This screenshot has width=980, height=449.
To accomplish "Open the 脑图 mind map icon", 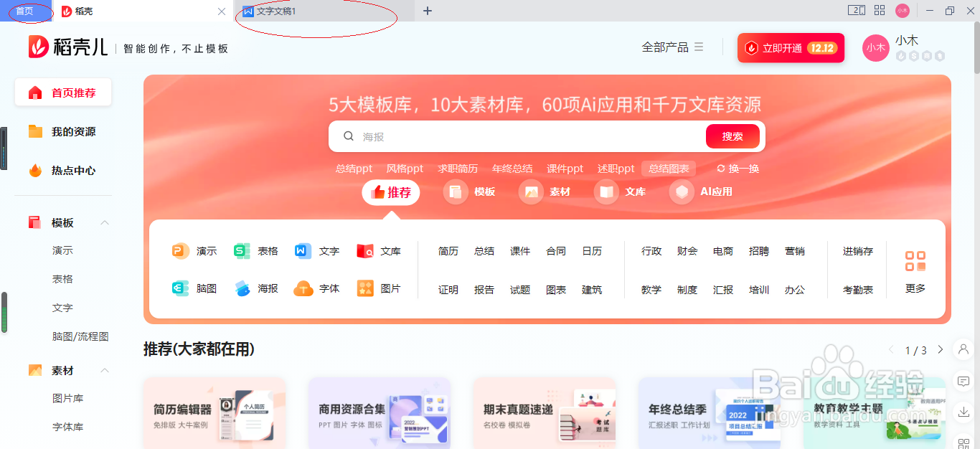I will pos(180,288).
